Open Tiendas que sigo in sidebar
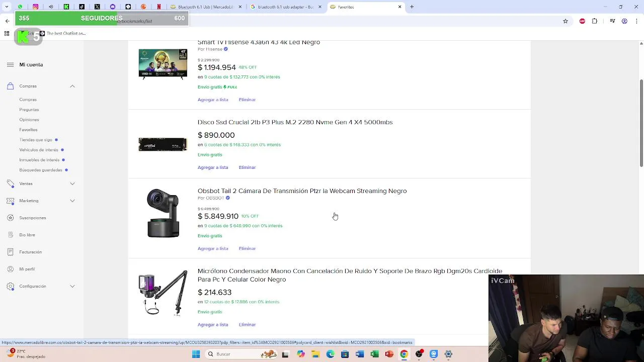644x362 pixels. click(36, 140)
